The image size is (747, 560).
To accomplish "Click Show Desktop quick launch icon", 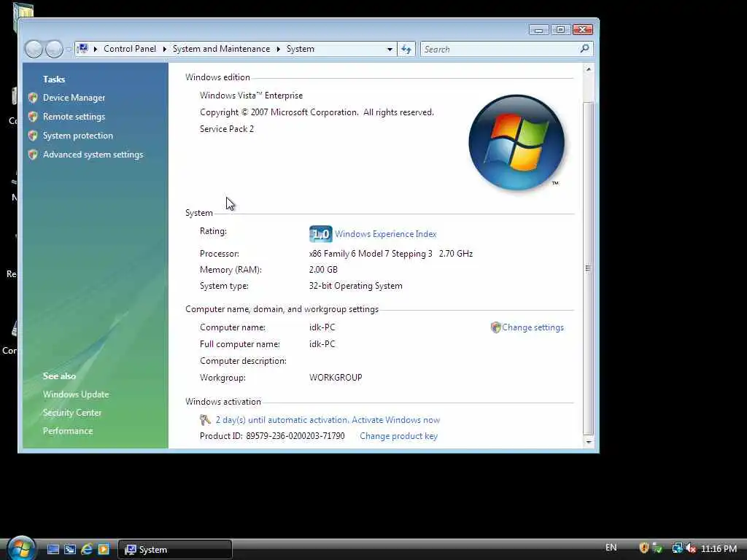I will [x=53, y=549].
